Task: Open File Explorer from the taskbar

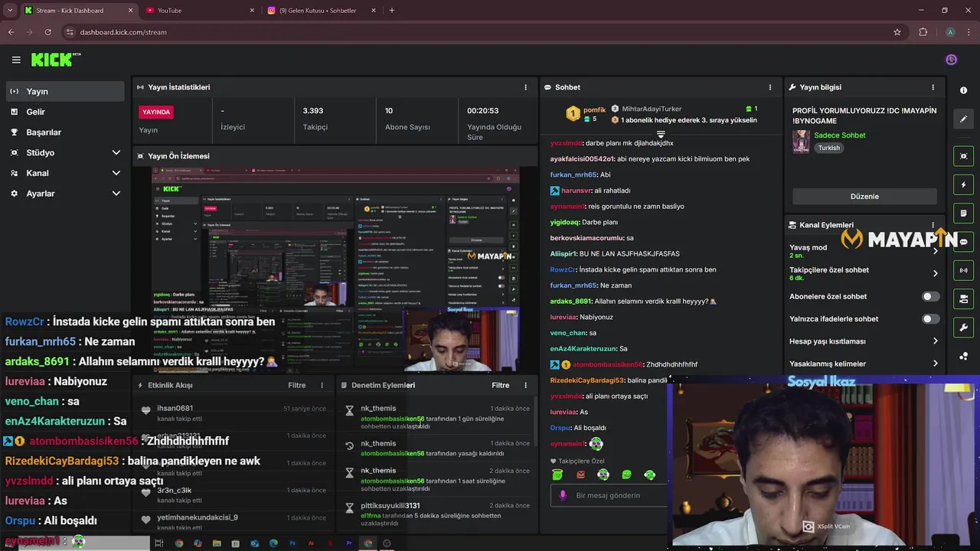Action: pyautogui.click(x=217, y=543)
